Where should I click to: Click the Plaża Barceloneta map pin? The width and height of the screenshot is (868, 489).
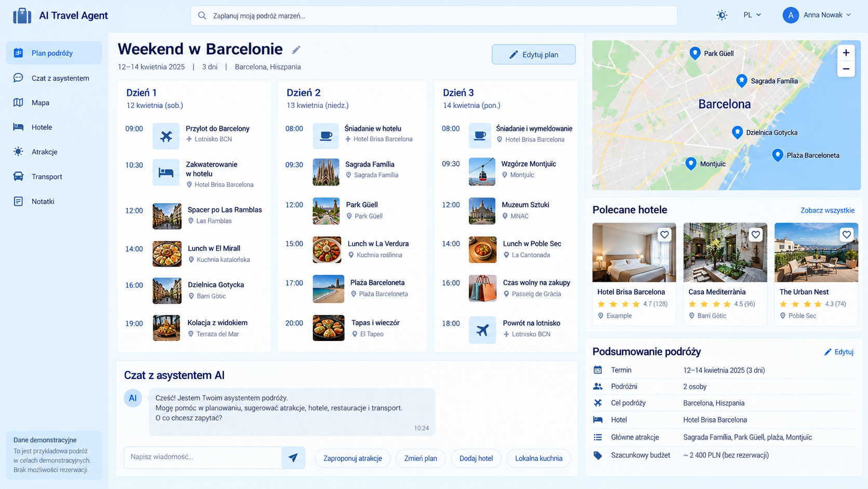777,155
